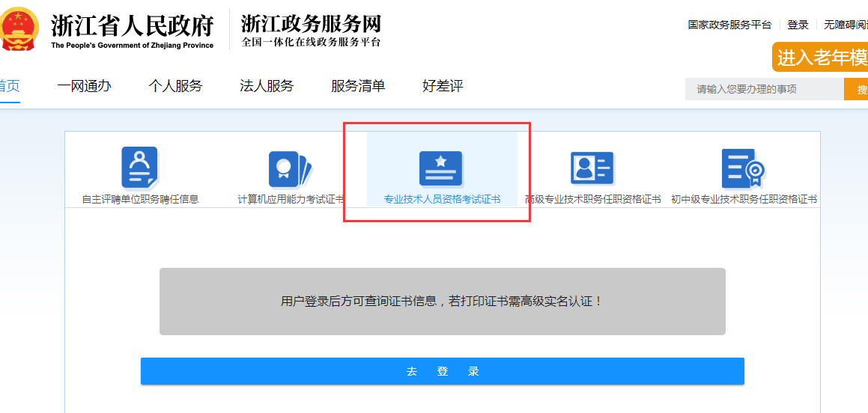The image size is (868, 413).
Task: Open the 自主评聘单位职务聘任信息 tab label
Action: [x=140, y=200]
